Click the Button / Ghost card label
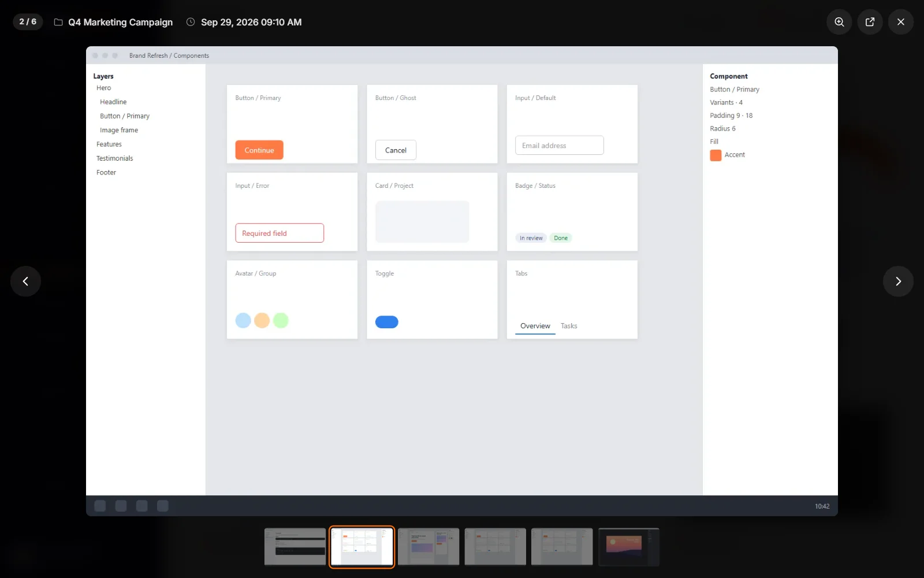This screenshot has width=924, height=578. pos(396,98)
